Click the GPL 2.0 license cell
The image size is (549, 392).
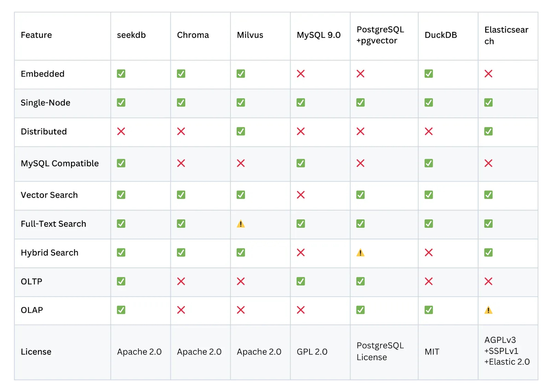pos(312,352)
